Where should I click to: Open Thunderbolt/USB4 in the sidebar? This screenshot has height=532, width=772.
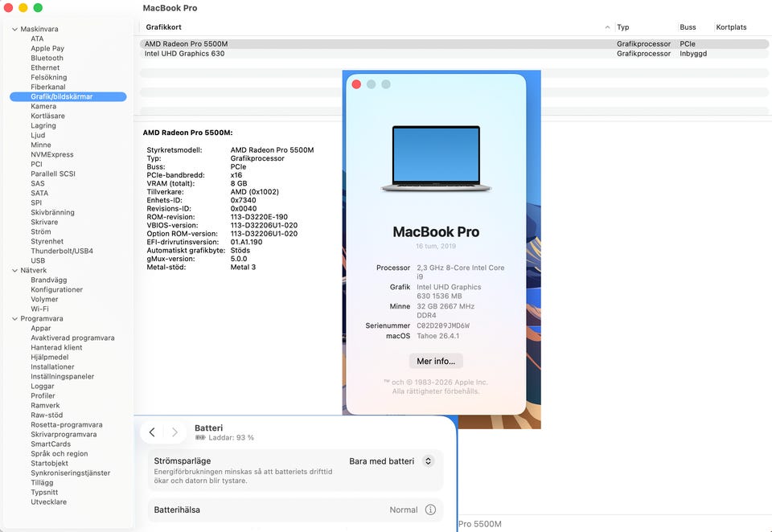62,251
